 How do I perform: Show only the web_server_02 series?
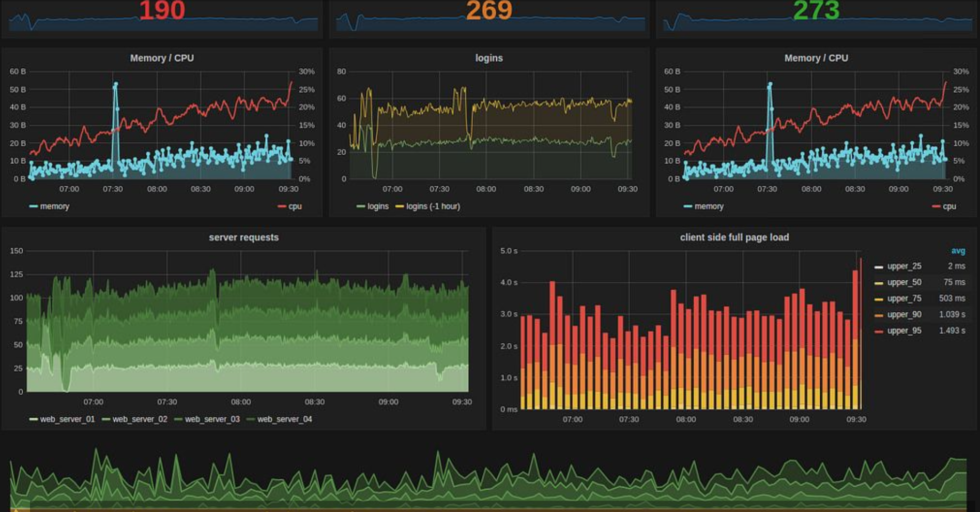point(140,419)
